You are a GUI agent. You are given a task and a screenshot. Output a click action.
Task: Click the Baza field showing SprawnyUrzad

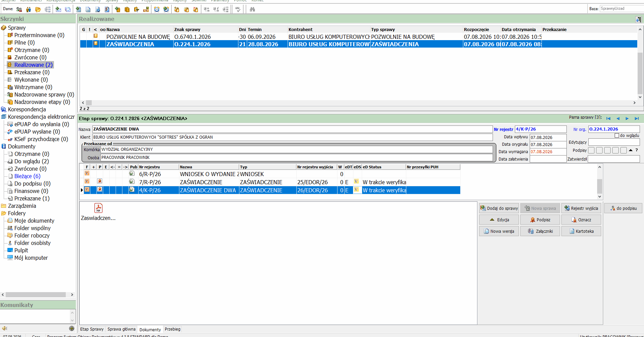coord(621,8)
